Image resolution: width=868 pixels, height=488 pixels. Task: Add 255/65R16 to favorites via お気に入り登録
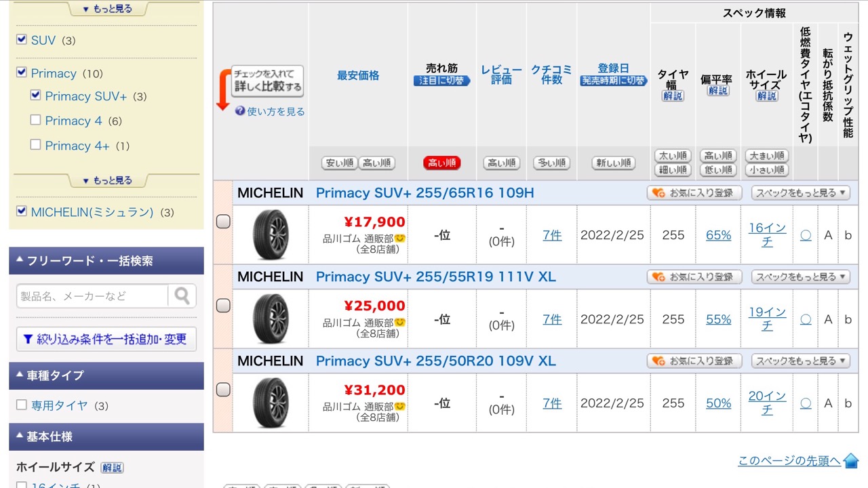[x=694, y=193]
